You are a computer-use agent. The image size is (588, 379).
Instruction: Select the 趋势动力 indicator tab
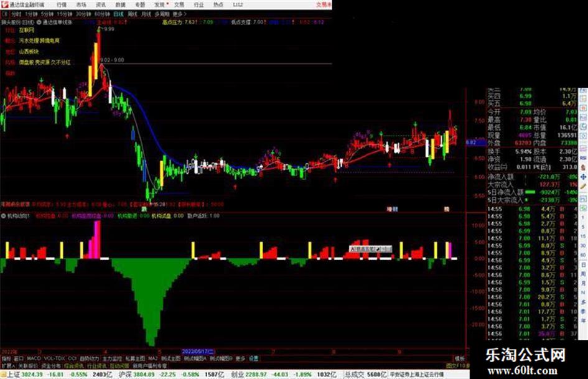(89, 358)
